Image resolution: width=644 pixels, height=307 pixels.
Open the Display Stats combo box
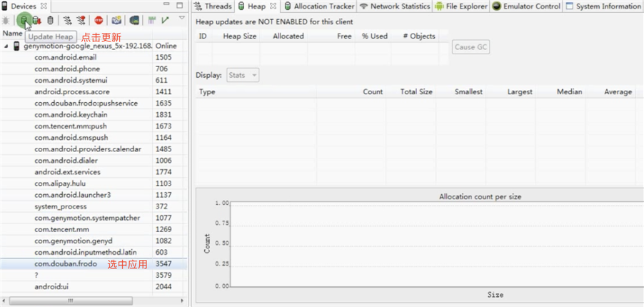click(243, 75)
